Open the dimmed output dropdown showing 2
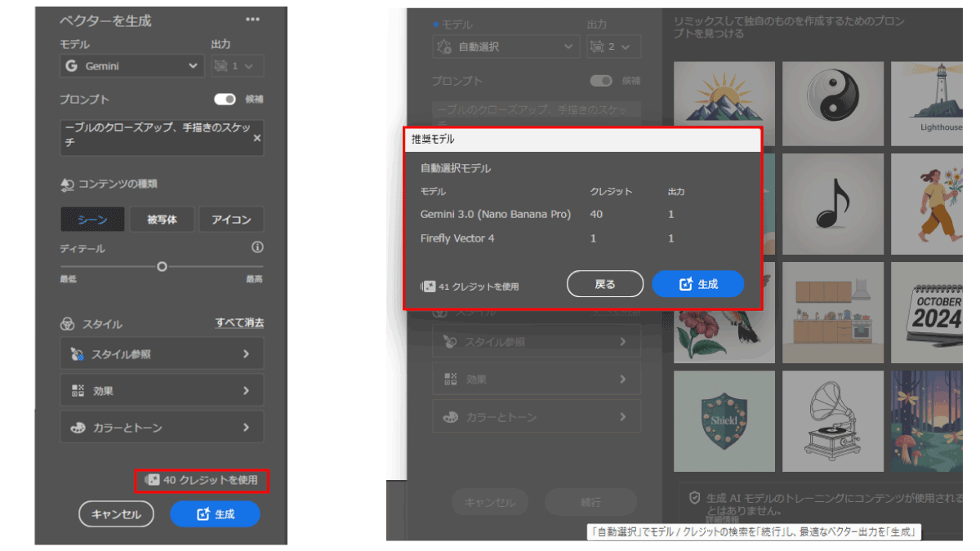This screenshot has height=551, width=980. 613,47
